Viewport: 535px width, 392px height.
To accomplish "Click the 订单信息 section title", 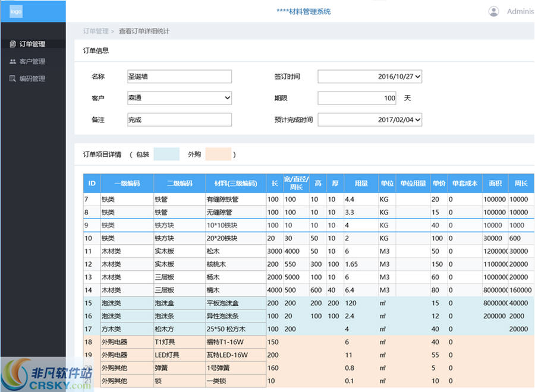I will (96, 50).
